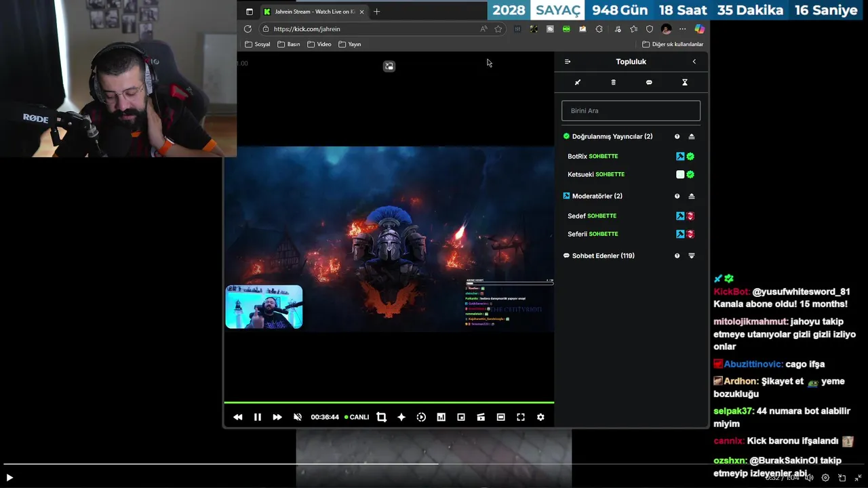Click the Sedef moderator entry
The image size is (868, 488).
click(631, 216)
